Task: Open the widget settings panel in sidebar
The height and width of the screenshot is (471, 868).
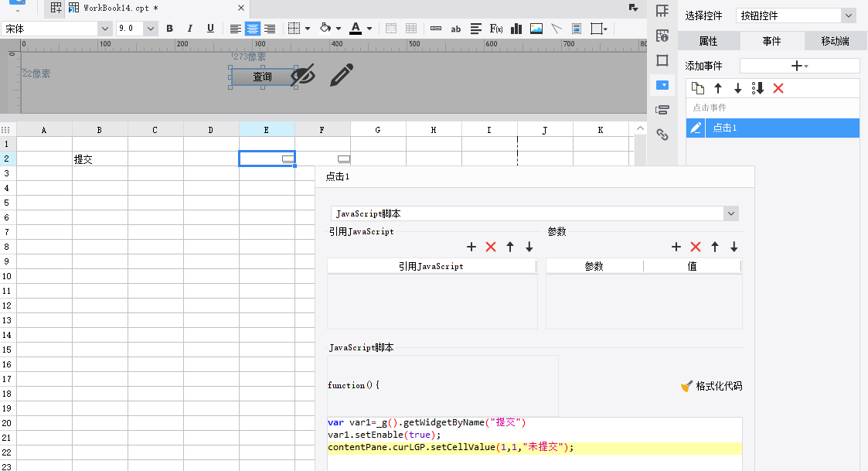Action: pyautogui.click(x=662, y=85)
